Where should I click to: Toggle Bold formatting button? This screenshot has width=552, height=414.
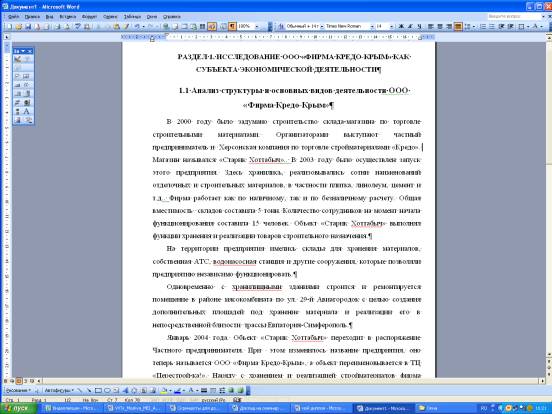401,26
